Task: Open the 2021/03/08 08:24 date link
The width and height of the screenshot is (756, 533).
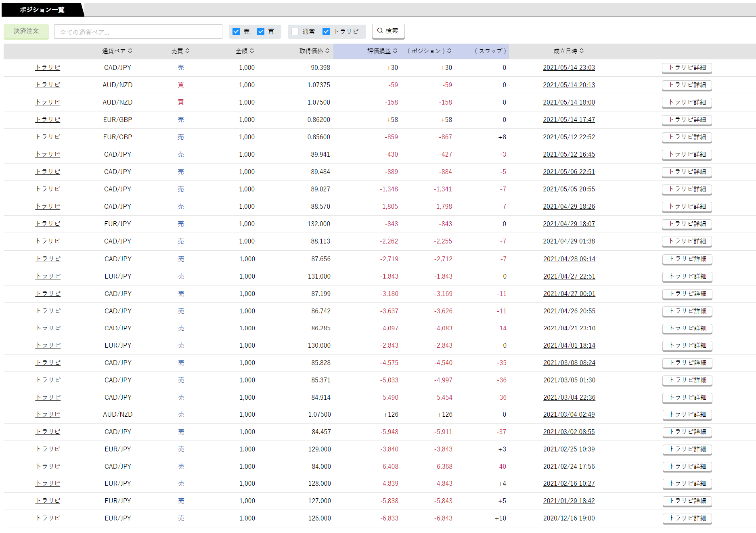Action: pyautogui.click(x=569, y=363)
